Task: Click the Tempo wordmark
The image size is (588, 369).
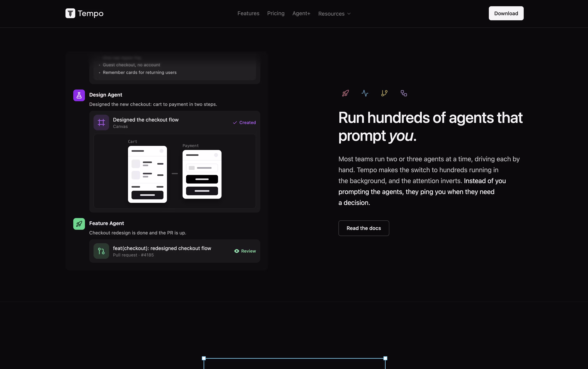Action: tap(90, 13)
